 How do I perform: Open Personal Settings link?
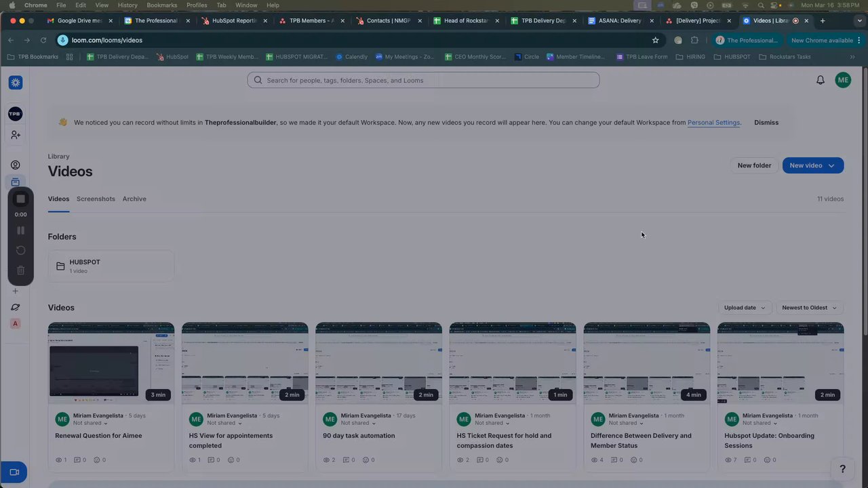pos(713,123)
